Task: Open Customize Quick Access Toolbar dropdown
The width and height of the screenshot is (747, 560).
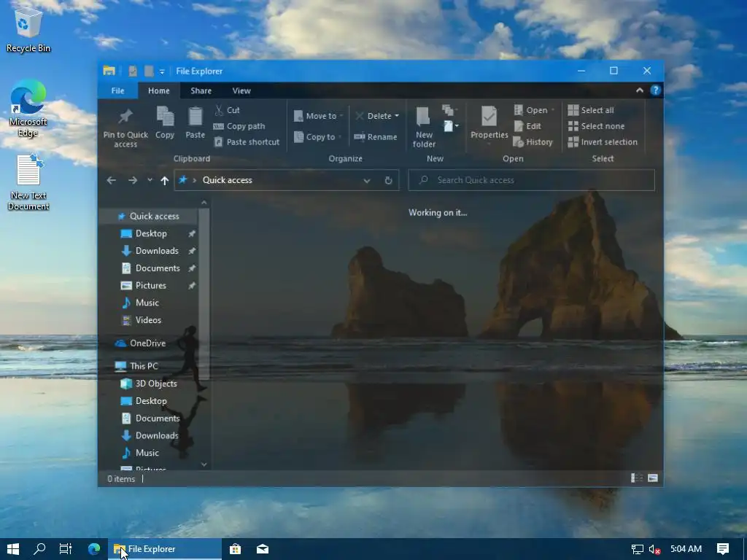Action: click(162, 71)
